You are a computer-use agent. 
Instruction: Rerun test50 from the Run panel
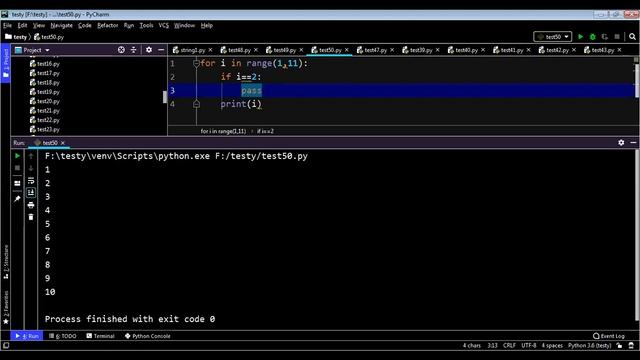point(17,156)
